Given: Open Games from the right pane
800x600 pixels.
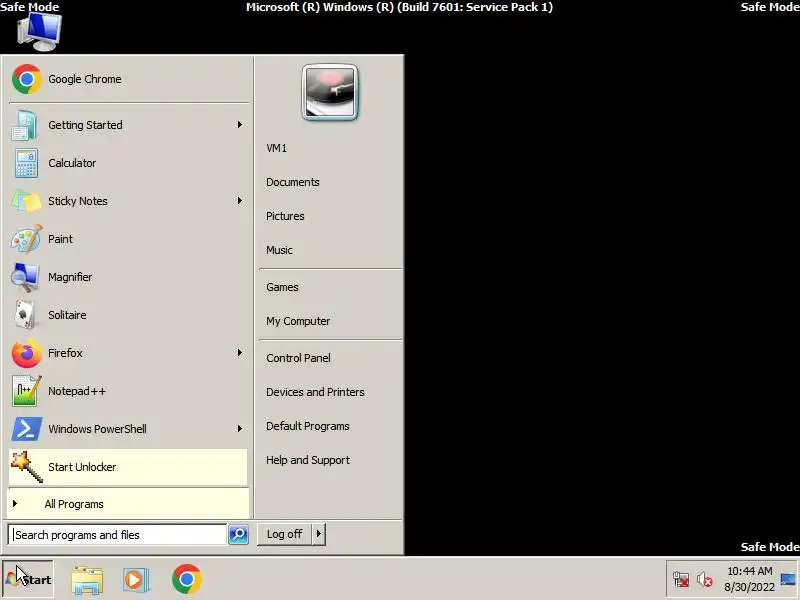Looking at the screenshot, I should (282, 287).
